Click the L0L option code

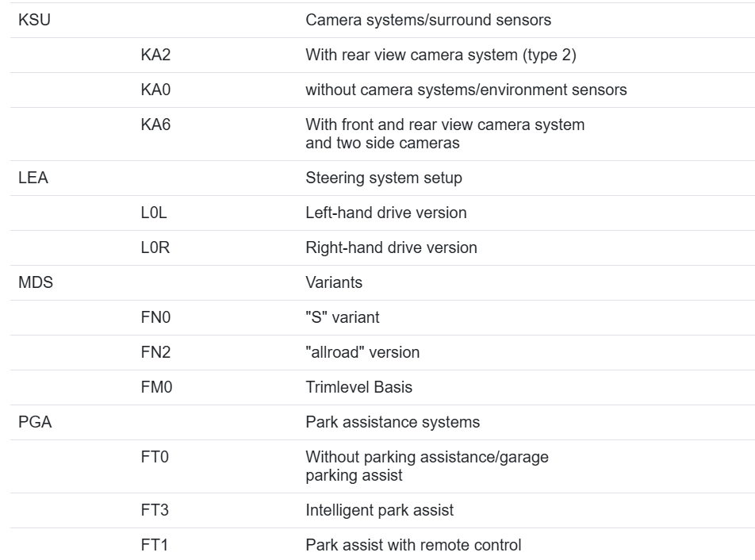point(154,213)
